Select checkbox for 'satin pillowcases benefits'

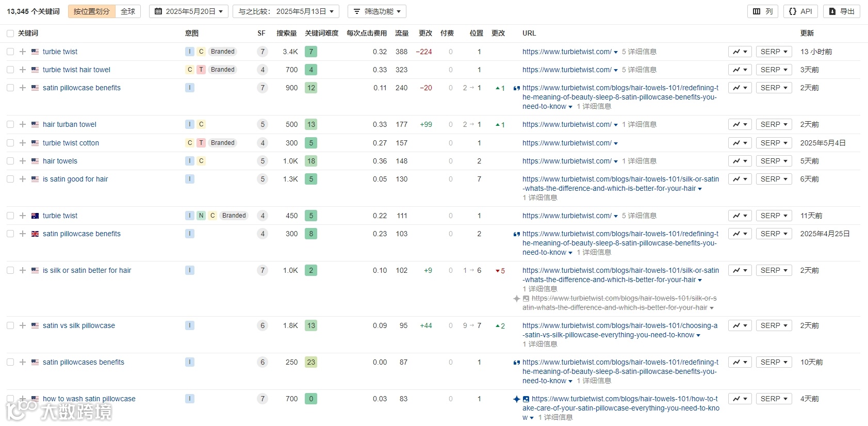coord(10,362)
